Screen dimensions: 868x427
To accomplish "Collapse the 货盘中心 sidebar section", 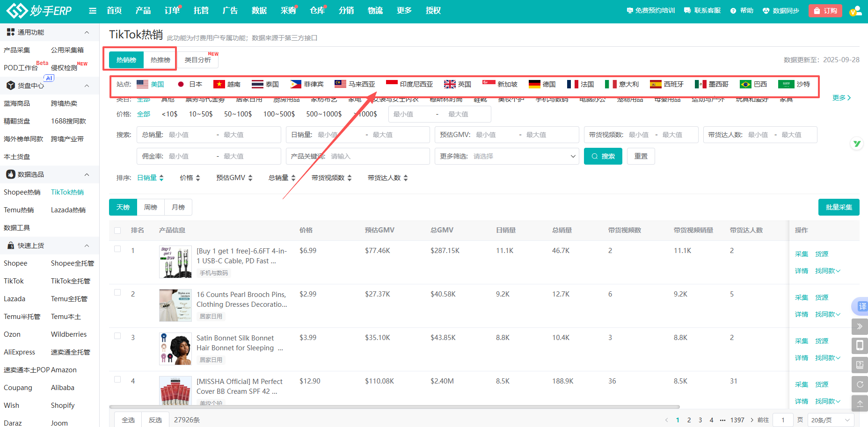I will pyautogui.click(x=87, y=86).
